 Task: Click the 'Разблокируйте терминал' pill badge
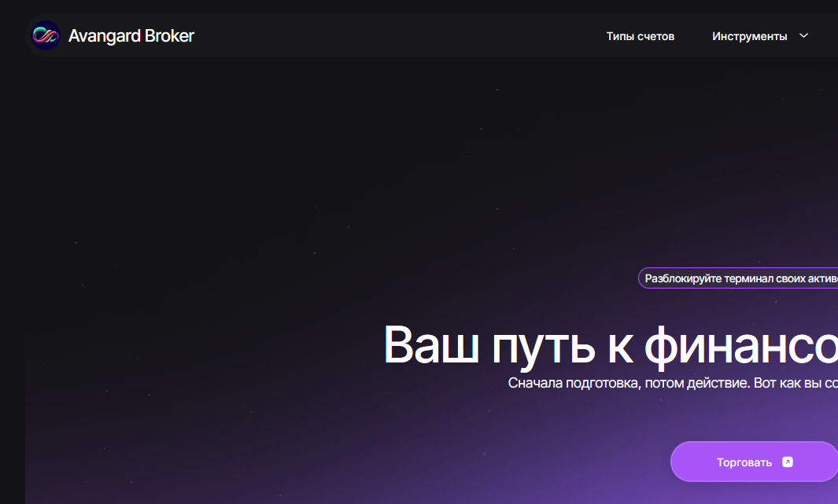pos(738,278)
